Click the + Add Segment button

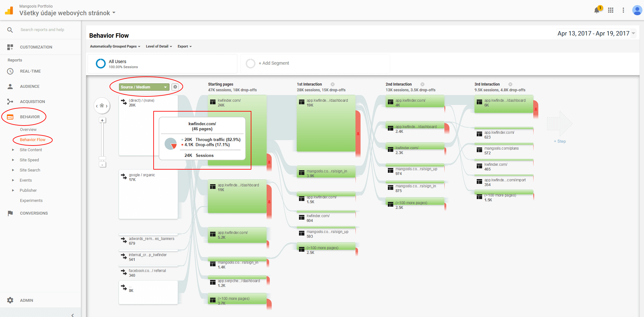[x=274, y=63]
